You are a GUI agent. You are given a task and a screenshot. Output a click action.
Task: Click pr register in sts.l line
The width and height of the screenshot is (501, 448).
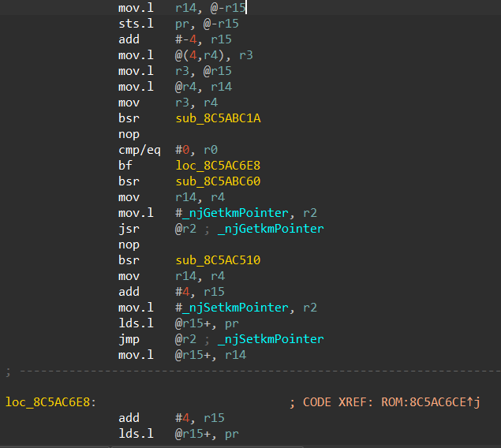click(182, 24)
